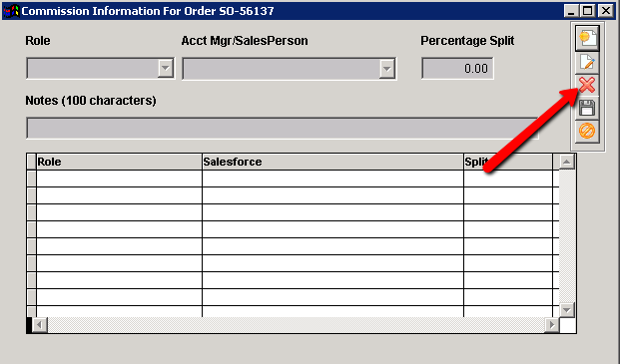
Task: Click the red X delete icon
Action: (587, 85)
